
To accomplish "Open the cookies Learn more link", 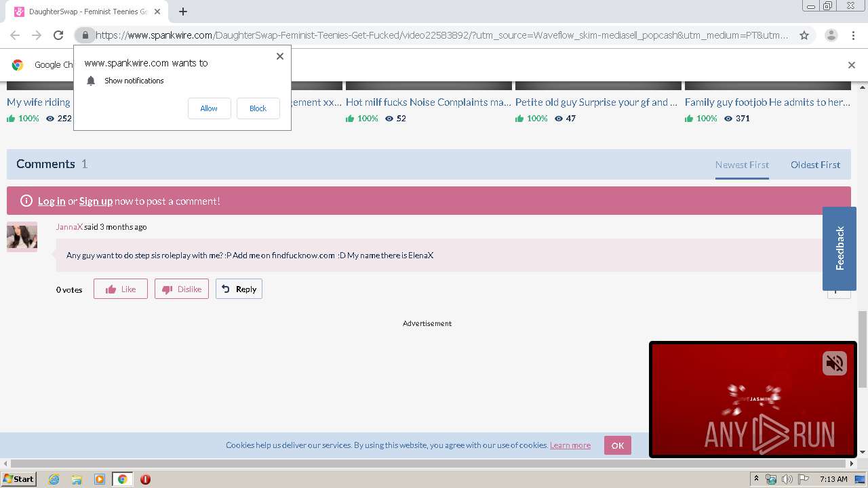I will click(570, 445).
